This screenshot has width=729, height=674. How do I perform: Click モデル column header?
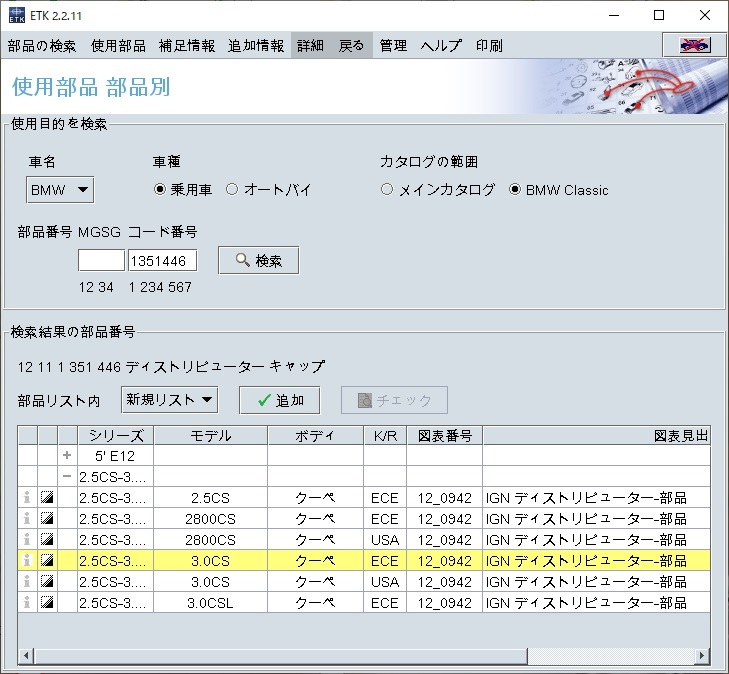(x=211, y=436)
